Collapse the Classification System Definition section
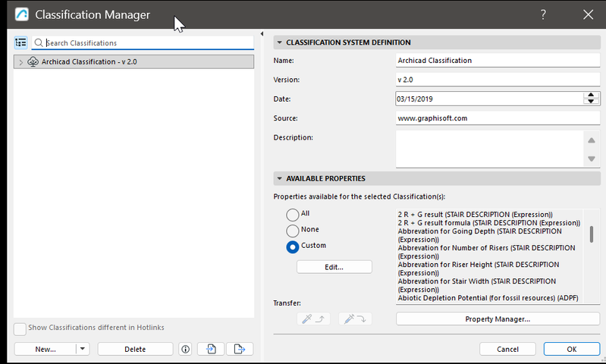606x364 pixels. (279, 42)
